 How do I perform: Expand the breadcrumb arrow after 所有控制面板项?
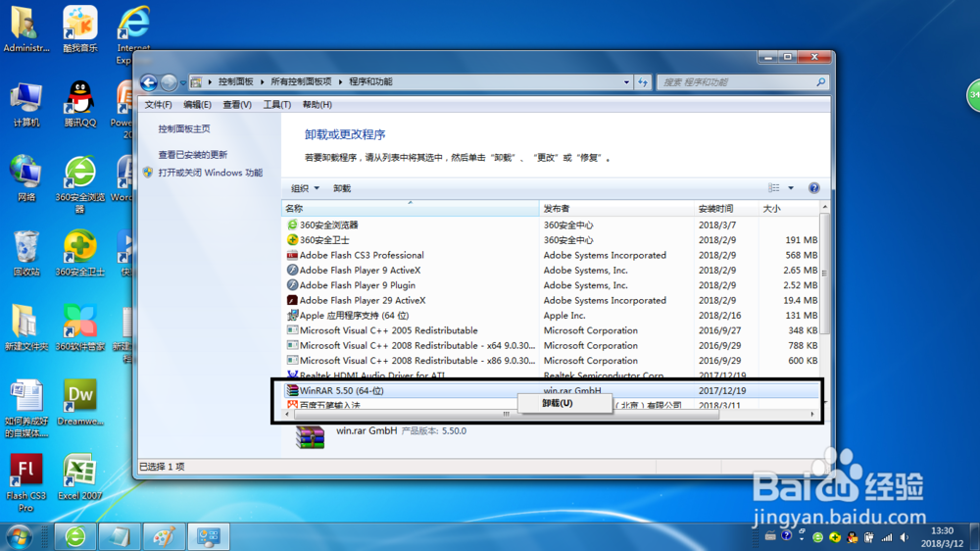click(x=341, y=82)
